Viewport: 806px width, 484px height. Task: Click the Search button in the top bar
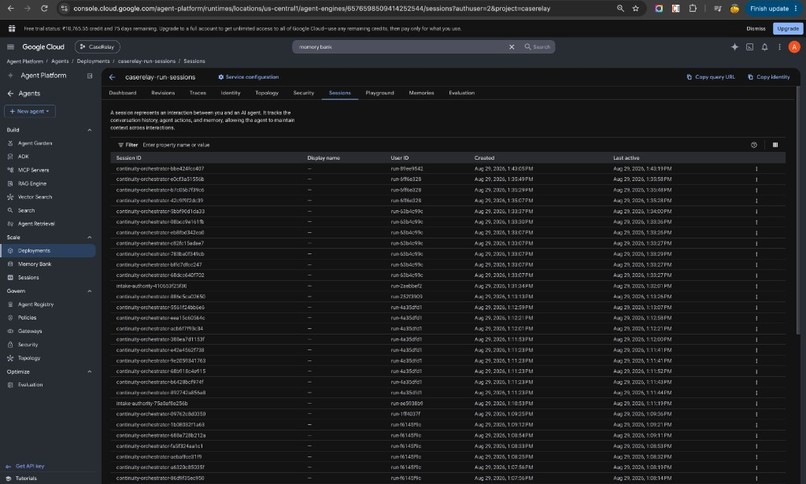pos(537,47)
